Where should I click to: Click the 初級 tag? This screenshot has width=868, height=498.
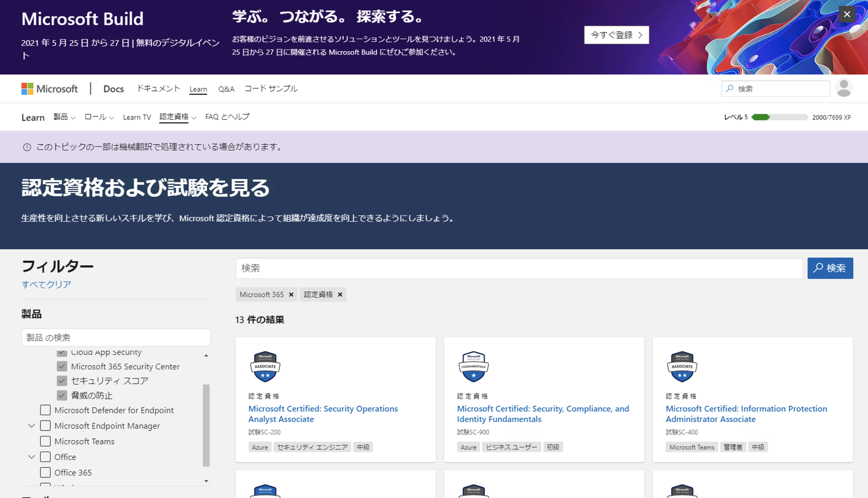pyautogui.click(x=553, y=447)
